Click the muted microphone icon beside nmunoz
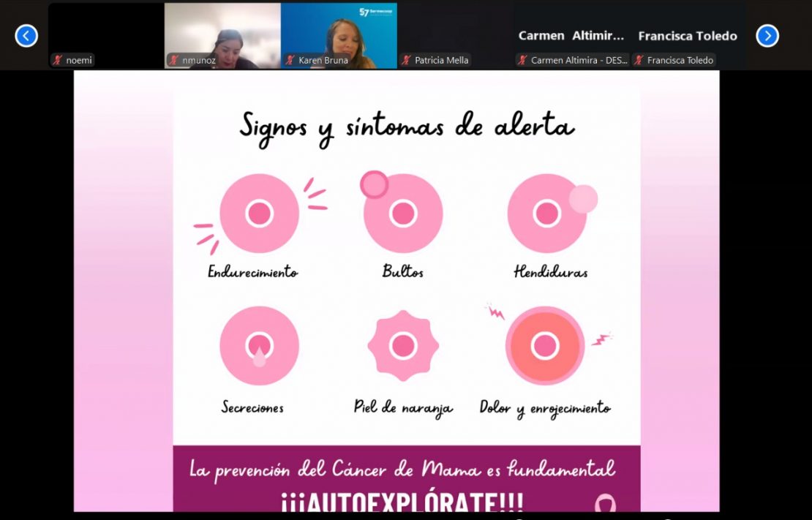812x520 pixels. coord(174,60)
